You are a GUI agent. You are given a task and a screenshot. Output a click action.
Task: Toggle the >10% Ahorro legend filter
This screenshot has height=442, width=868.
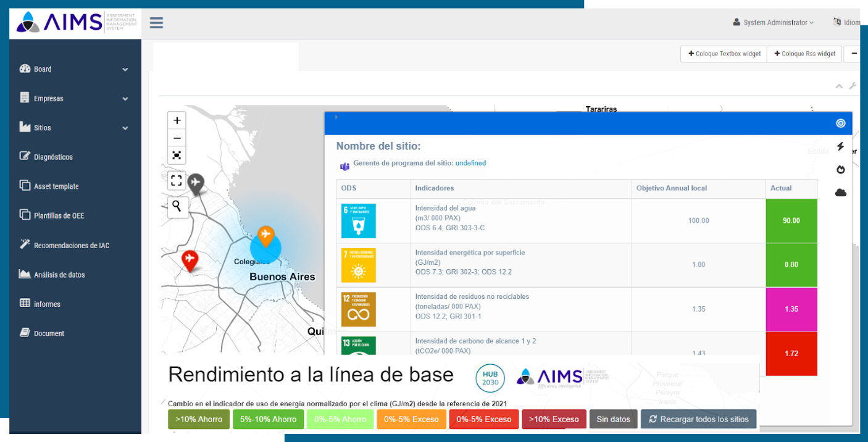pos(199,419)
